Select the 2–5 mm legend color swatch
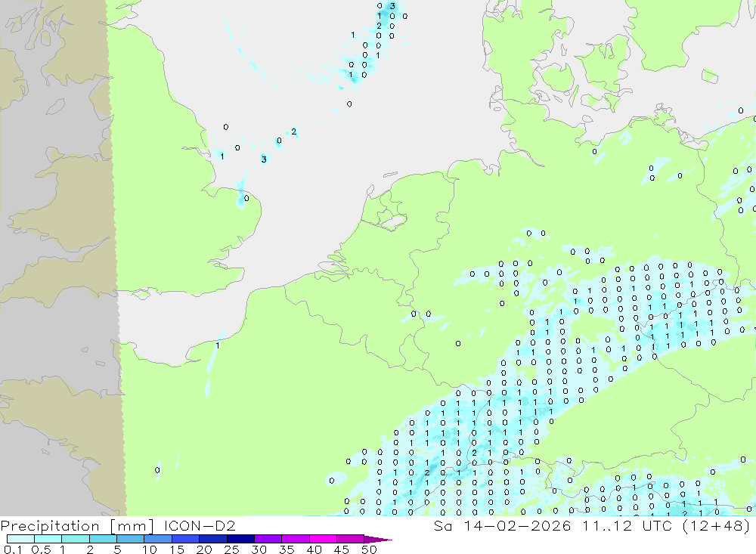This screenshot has width=756, height=554. (x=103, y=539)
